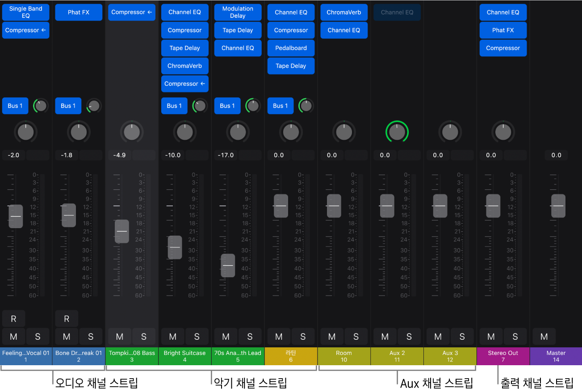Click the volume fader on the 70s Ana...th Lead channel
Viewport: 582px width, 392px height.
pos(228,266)
